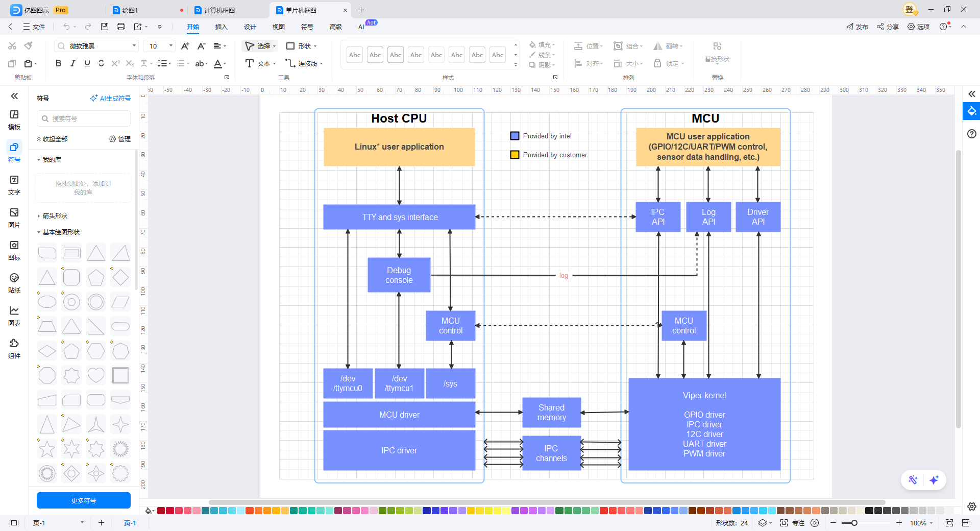
Task: Increase font size with the A-plus icon
Action: 185,46
